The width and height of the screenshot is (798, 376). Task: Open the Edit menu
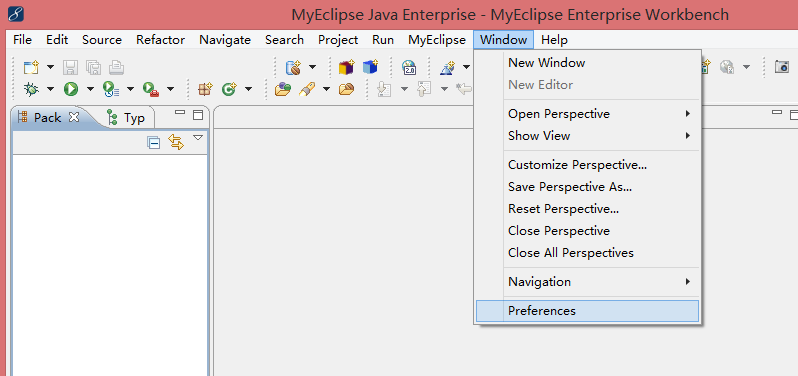tap(57, 40)
